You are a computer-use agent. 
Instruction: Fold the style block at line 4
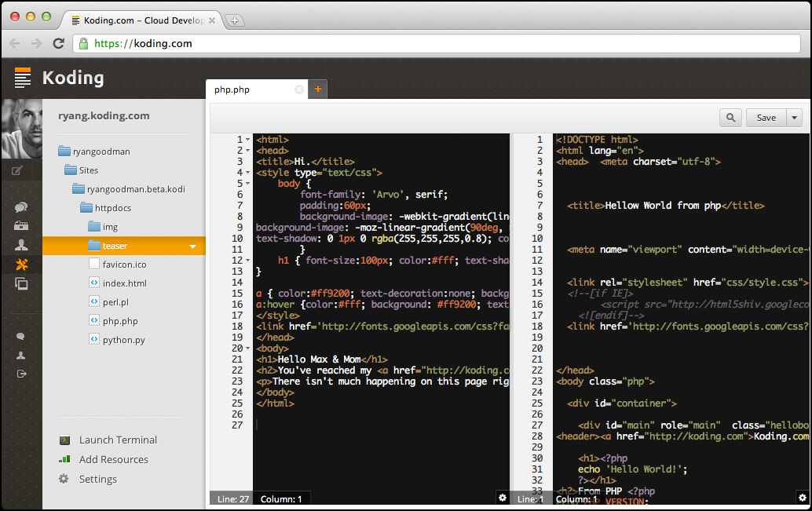coord(247,173)
